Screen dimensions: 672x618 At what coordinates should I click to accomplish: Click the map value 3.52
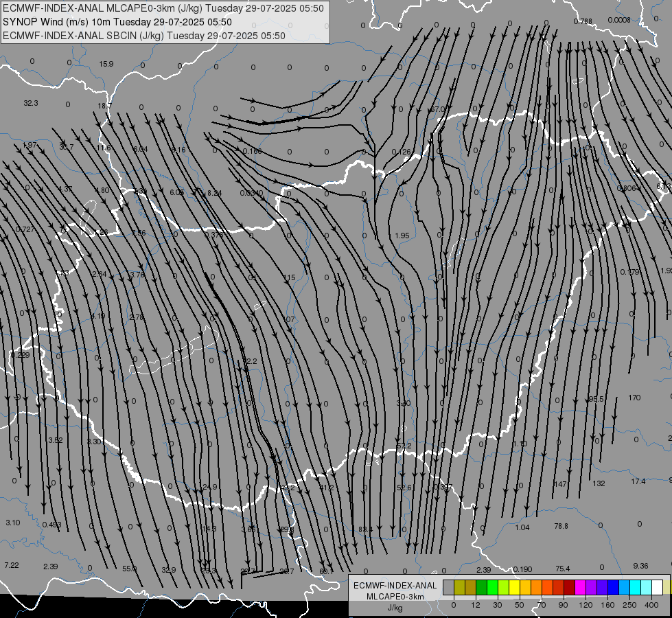(x=56, y=440)
